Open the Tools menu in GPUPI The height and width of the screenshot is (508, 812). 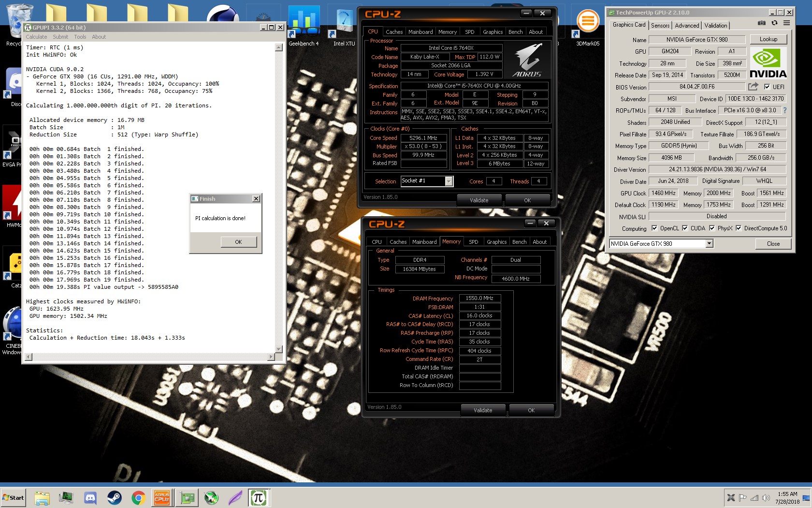80,37
